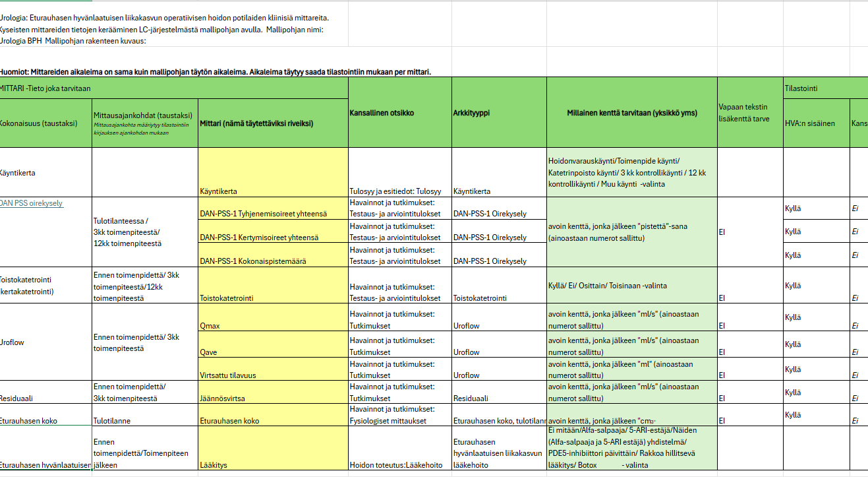Click the 'avoin kenttä "ml"' cell in the Virtsattu tilavuus row

(631, 369)
